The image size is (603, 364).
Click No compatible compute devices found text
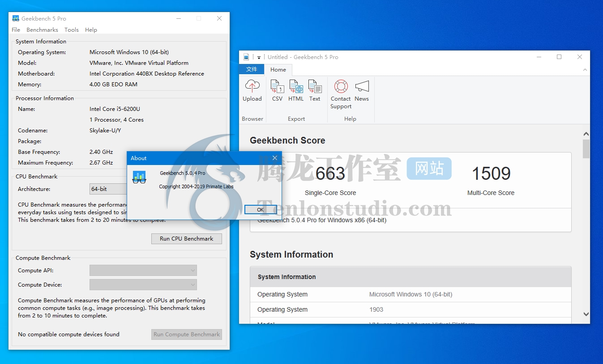[x=68, y=334]
